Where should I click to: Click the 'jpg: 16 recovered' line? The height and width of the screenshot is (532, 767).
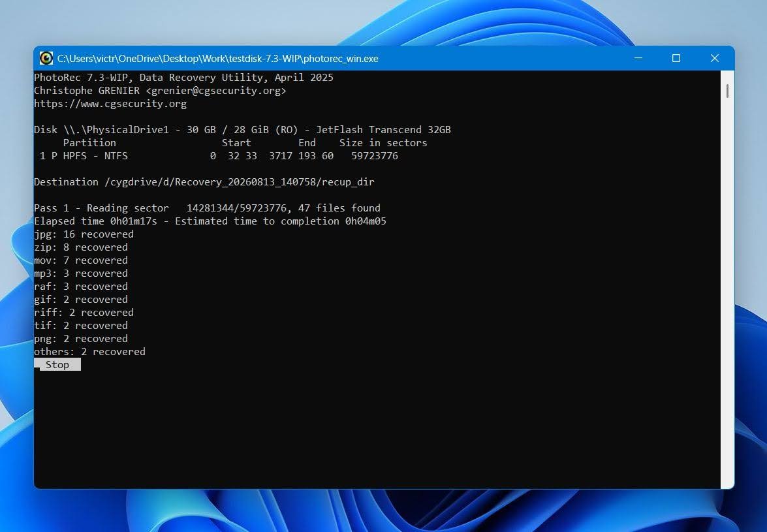tap(84, 234)
